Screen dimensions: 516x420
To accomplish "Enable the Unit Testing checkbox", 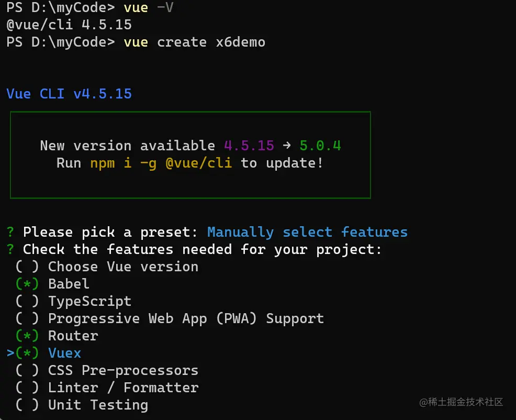I will click(x=27, y=405).
